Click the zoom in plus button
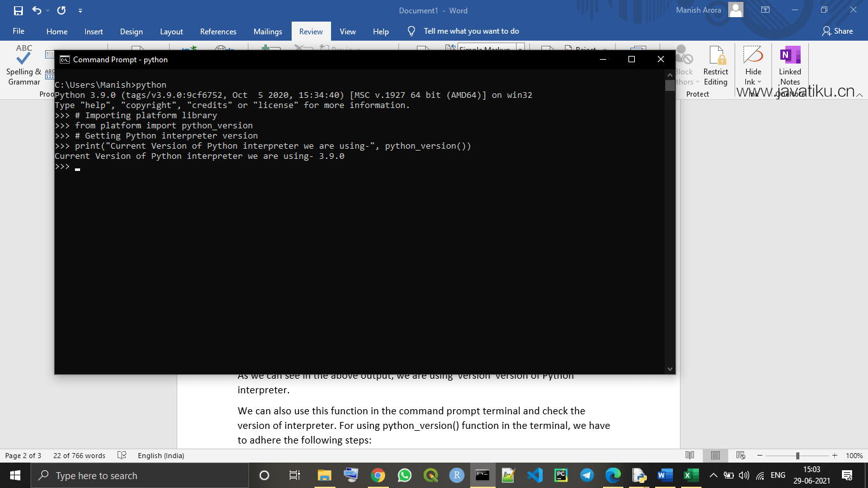This screenshot has height=488, width=868. [836, 456]
